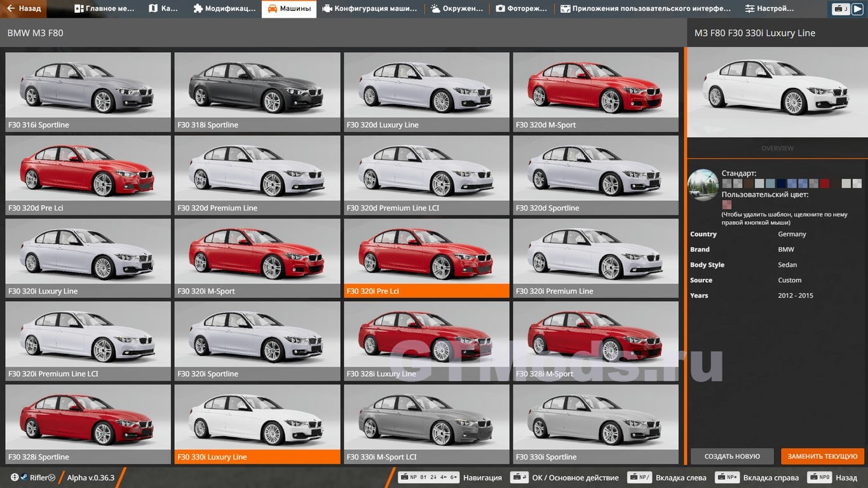Viewport: 868px width, 488px height.
Task: Open the Настройки tab
Action: [770, 9]
